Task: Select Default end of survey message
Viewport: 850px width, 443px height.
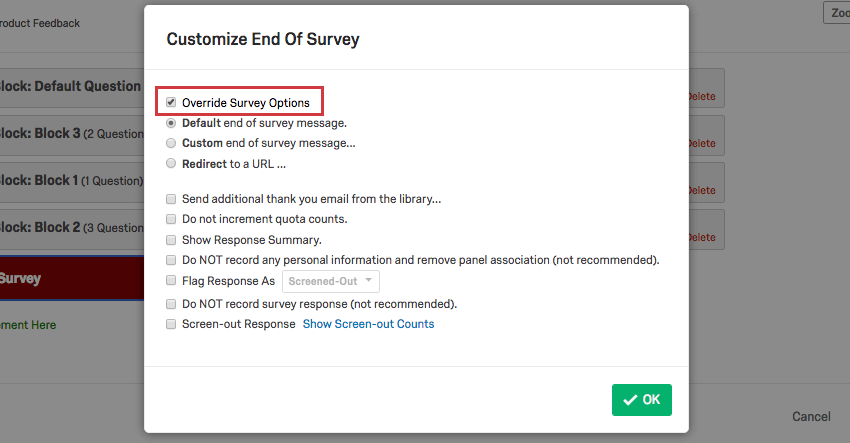Action: click(x=172, y=123)
